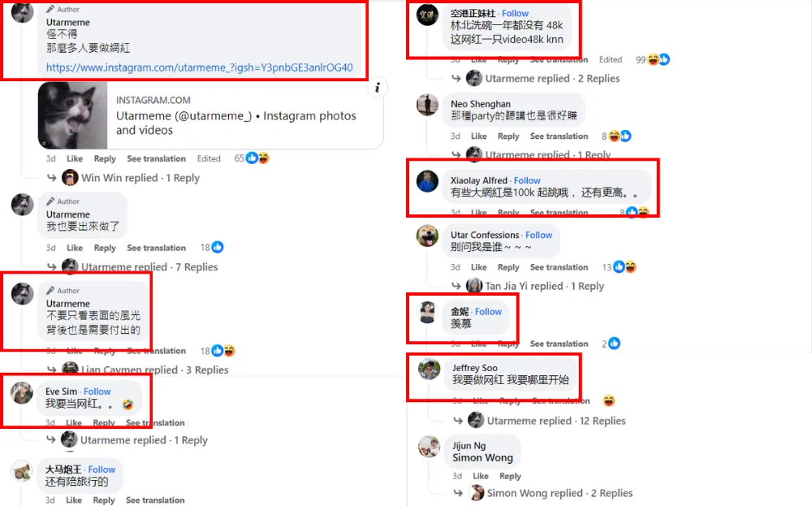Open the instagram.com/utarmeme_ hyperlink
Image resolution: width=812 pixels, height=506 pixels.
point(200,67)
